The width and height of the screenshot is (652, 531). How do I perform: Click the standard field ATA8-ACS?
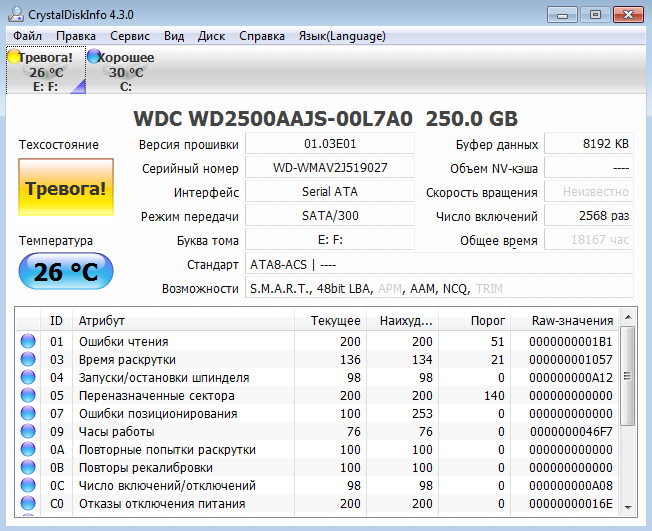pos(440,264)
